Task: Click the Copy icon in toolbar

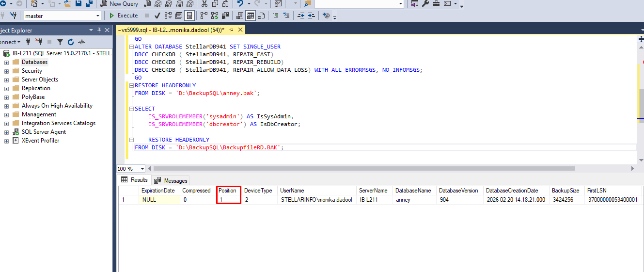Action: coord(215,4)
